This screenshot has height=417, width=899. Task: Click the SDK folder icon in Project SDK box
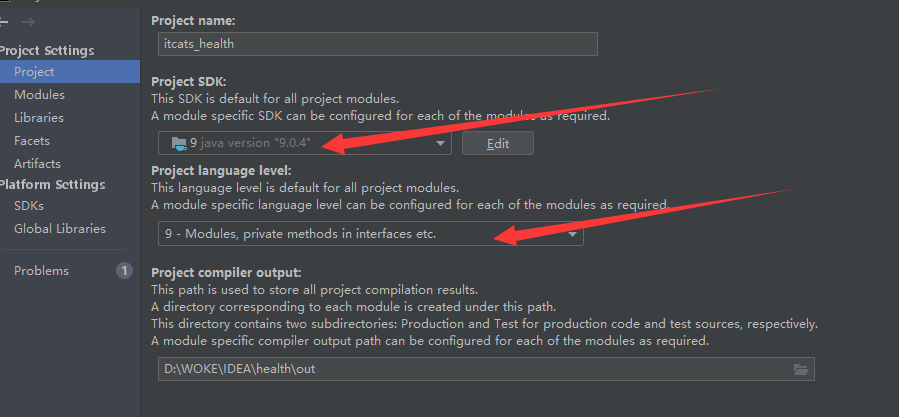tap(179, 143)
